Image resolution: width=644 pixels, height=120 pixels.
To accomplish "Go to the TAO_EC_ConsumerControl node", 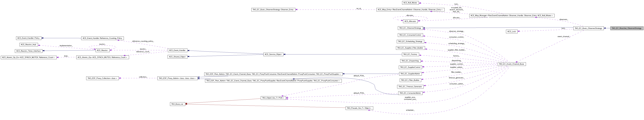I will pos(410,35).
